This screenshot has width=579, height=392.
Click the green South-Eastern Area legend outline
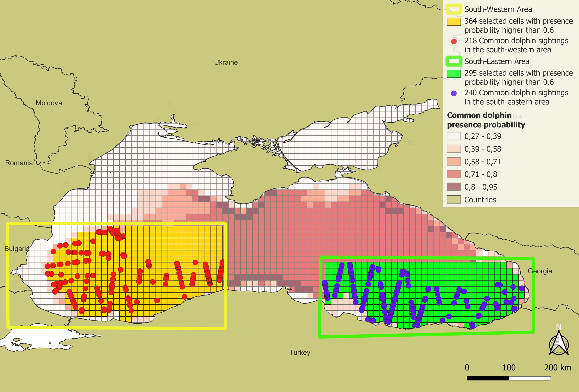pos(453,61)
